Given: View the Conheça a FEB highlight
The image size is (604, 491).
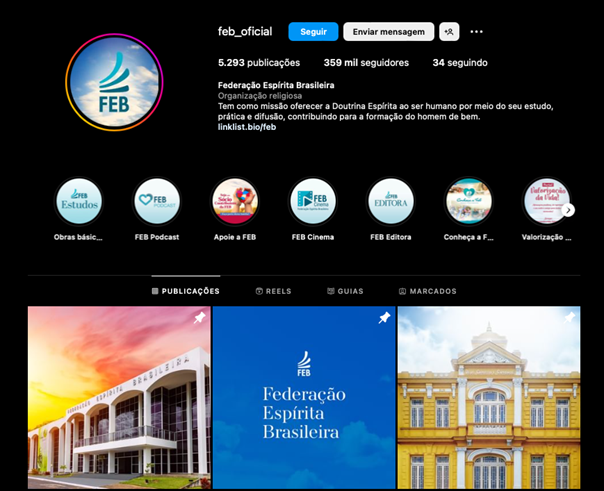Looking at the screenshot, I should point(468,203).
